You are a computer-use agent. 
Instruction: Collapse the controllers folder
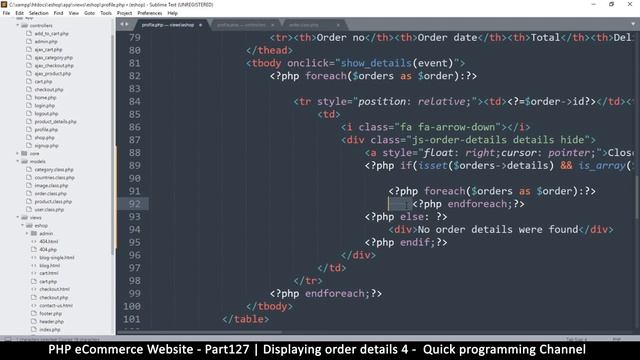pos(18,25)
